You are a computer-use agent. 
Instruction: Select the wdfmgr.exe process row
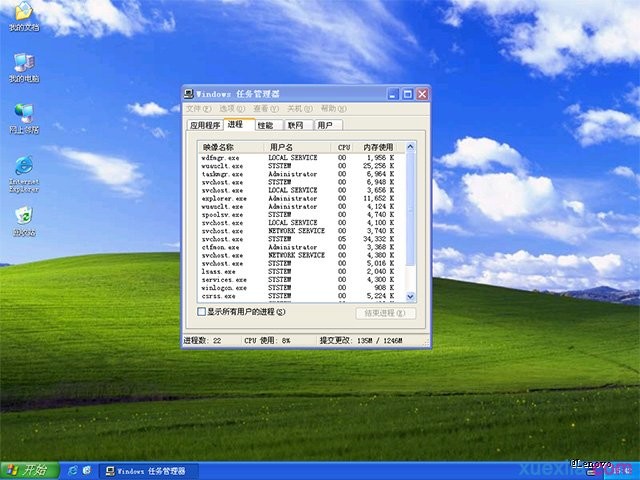tap(301, 158)
